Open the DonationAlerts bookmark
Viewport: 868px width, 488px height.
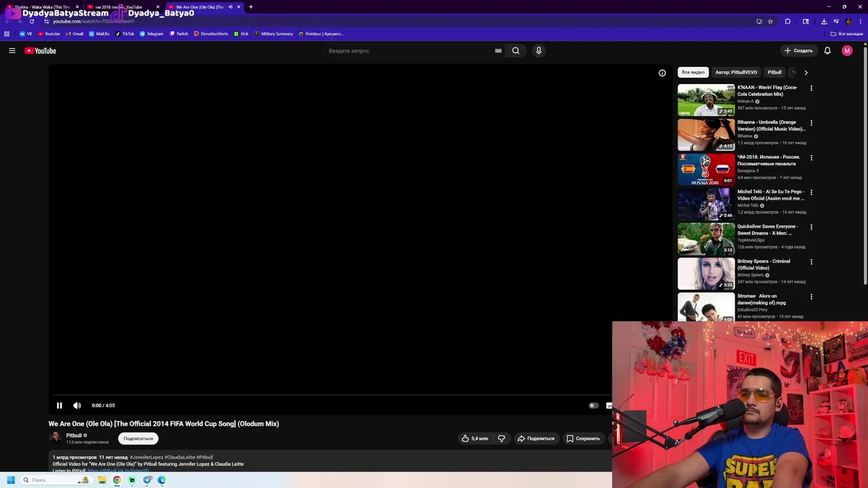(x=211, y=34)
